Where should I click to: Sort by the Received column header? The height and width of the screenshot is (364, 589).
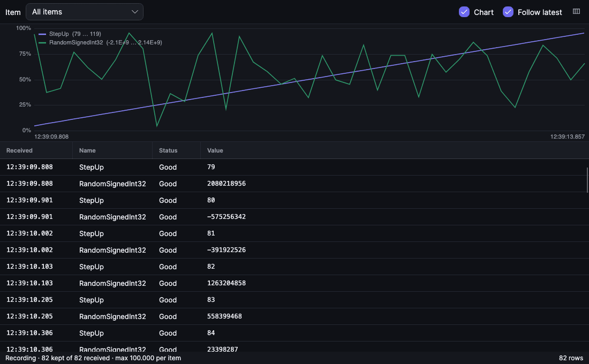(19, 150)
